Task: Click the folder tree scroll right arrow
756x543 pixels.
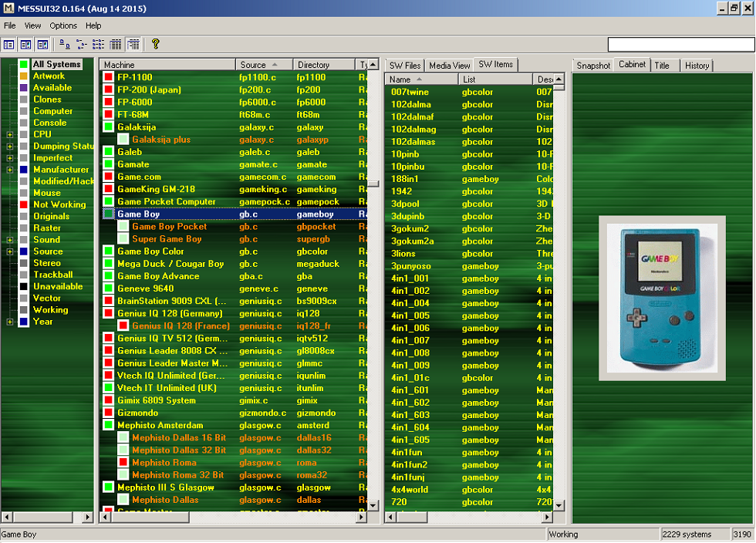Action: coord(87,517)
